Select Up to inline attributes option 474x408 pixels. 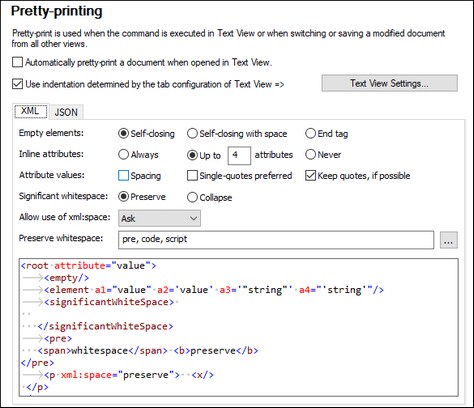pos(192,155)
